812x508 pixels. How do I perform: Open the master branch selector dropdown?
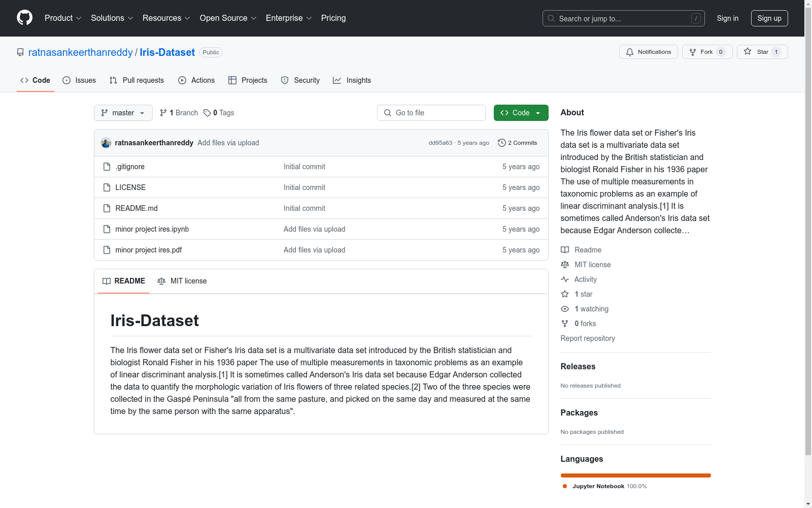coord(123,113)
